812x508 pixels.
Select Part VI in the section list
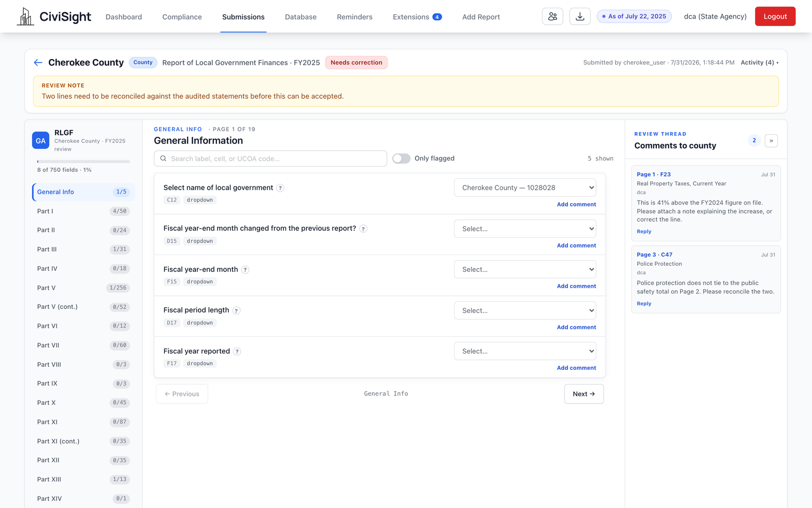[x=83, y=326]
